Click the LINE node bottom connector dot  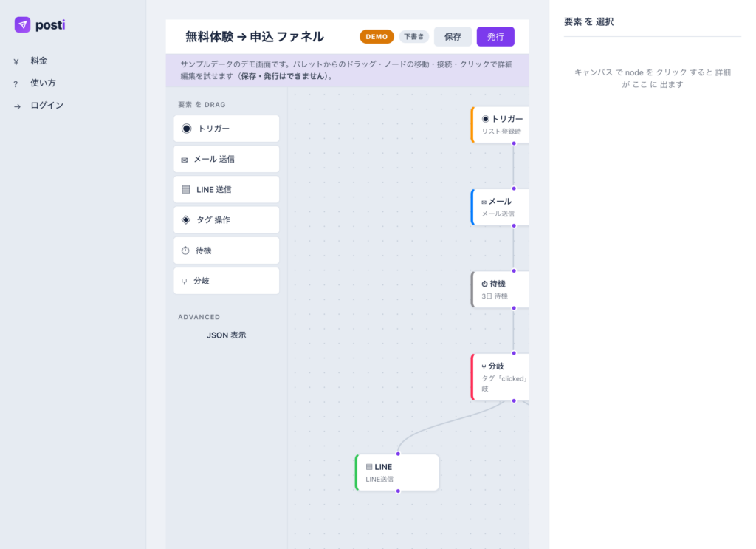(398, 491)
